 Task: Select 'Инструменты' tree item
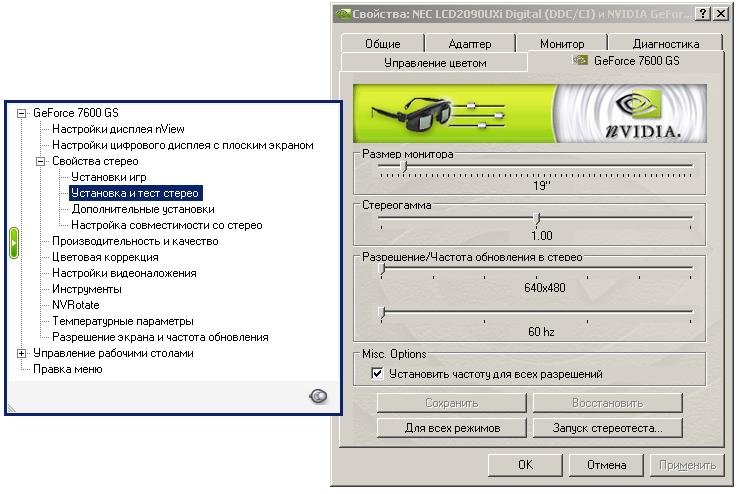(x=86, y=289)
